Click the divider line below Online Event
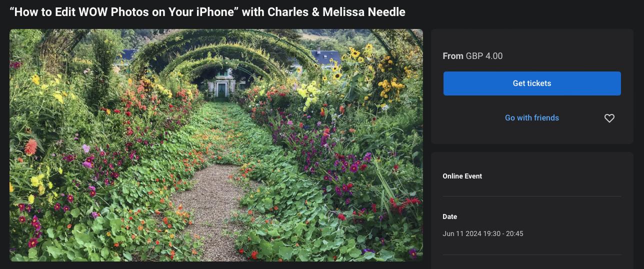 click(532, 196)
